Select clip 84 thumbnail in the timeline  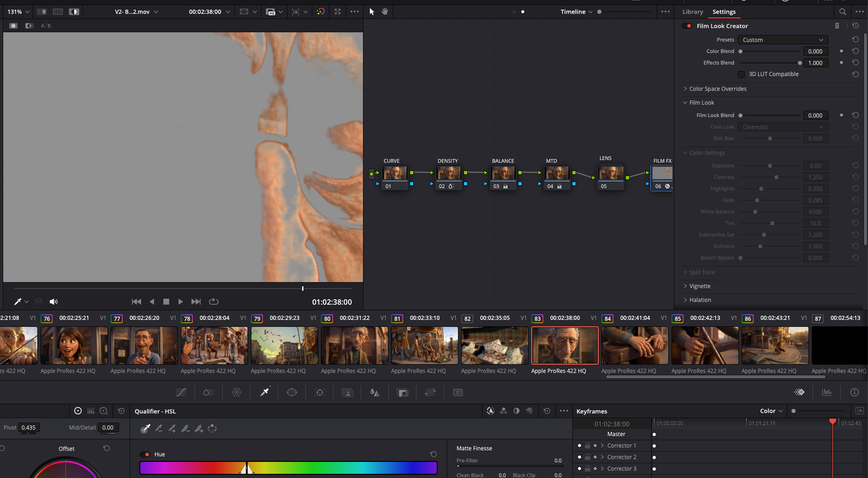coord(635,345)
